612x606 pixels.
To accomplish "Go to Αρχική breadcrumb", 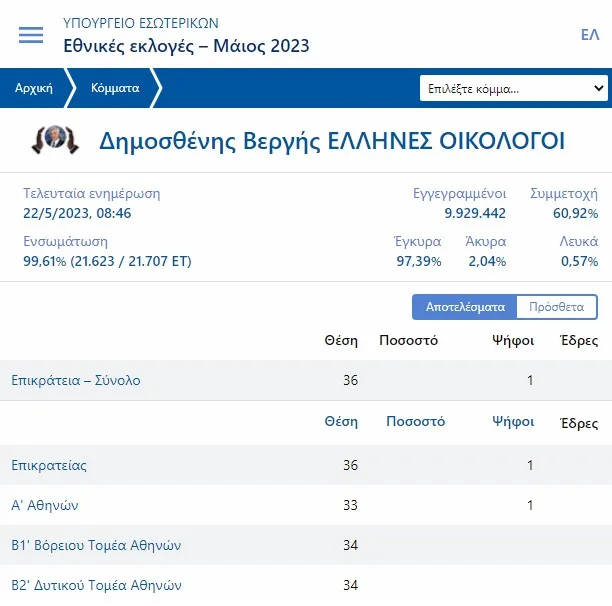I will coord(33,88).
